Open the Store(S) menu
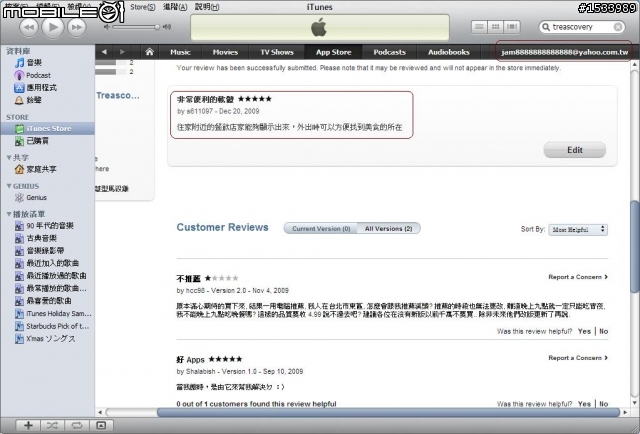Image resolution: width=640 pixels, height=434 pixels. coord(143,7)
